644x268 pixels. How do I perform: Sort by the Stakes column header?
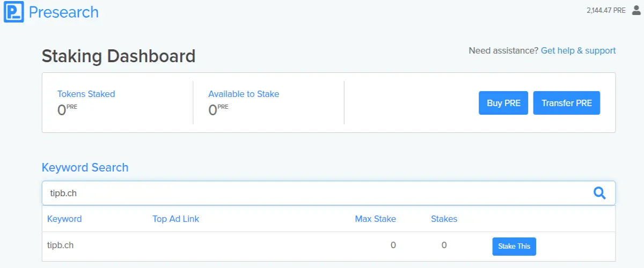(x=444, y=219)
